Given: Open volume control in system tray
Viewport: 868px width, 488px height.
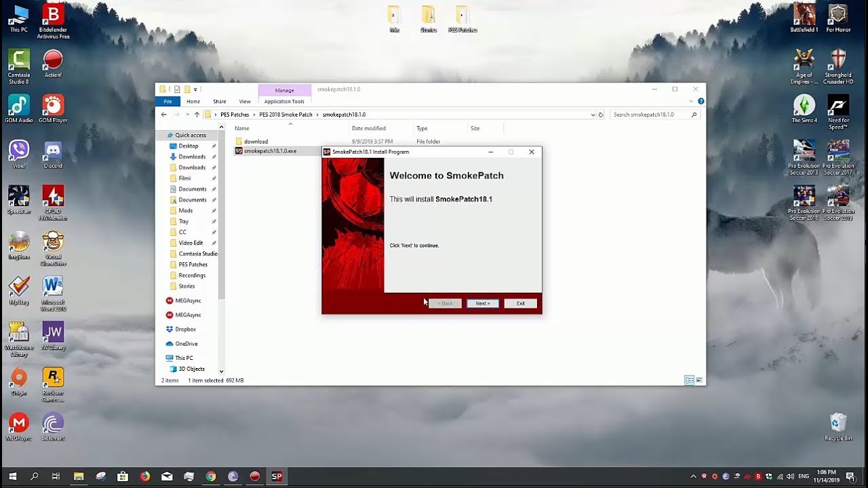Looking at the screenshot, I should click(789, 476).
